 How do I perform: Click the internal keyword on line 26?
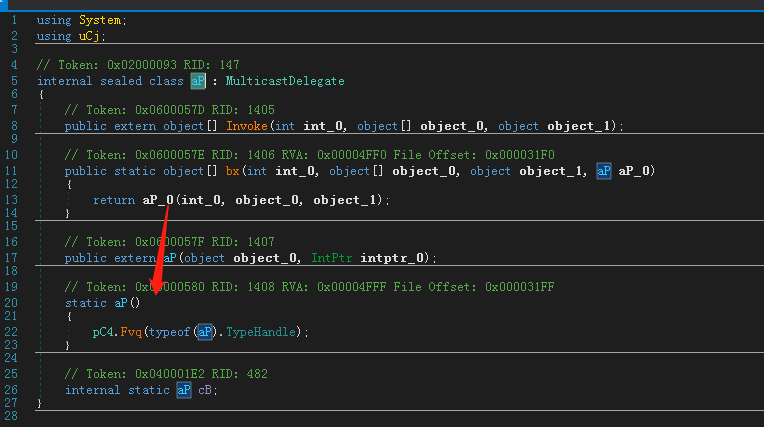93,390
